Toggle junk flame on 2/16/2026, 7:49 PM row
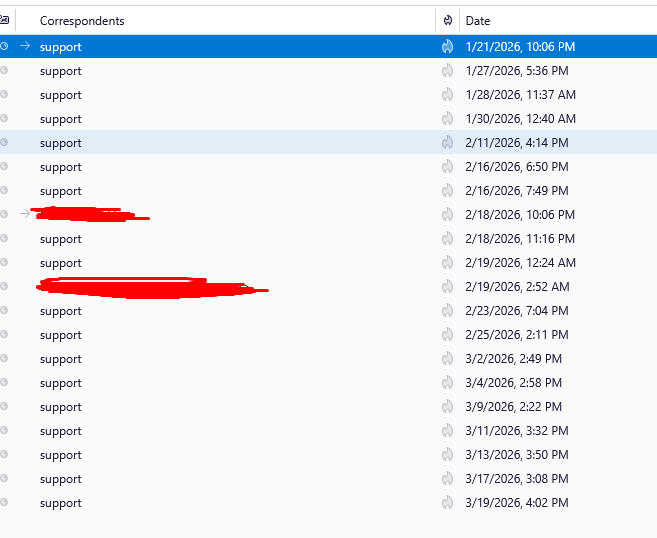 (447, 191)
